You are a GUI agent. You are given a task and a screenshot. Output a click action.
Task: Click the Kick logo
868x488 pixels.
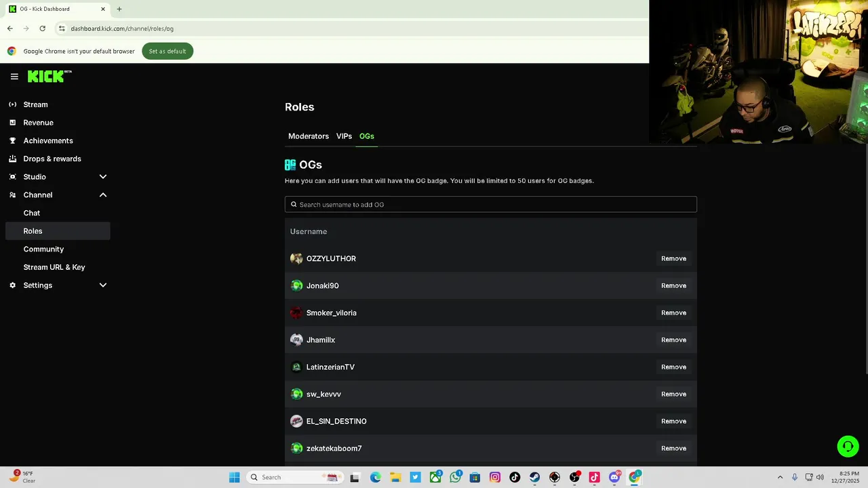coord(50,77)
